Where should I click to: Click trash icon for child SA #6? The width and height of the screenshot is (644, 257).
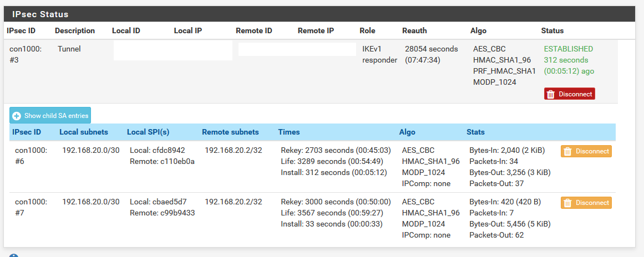point(567,151)
